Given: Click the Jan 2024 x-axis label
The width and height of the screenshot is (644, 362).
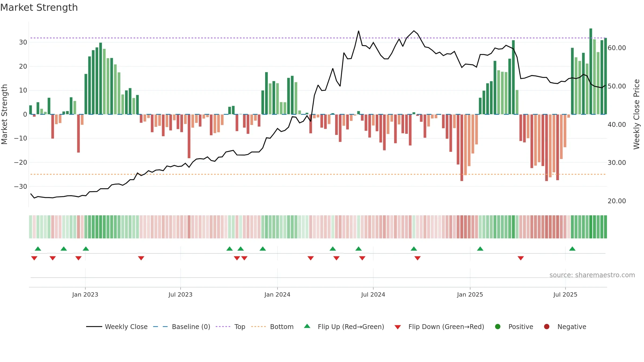Looking at the screenshot, I should (277, 294).
